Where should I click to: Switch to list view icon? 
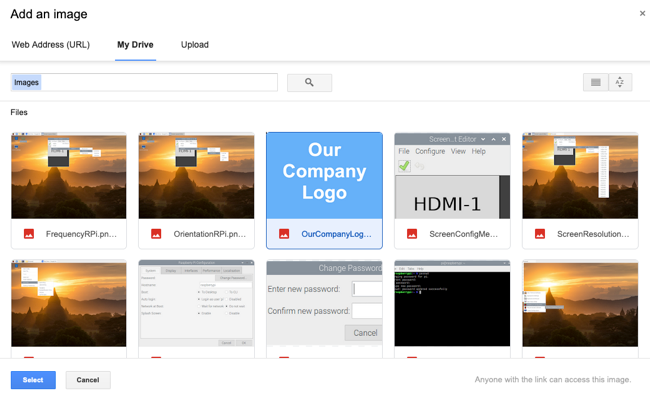[596, 82]
